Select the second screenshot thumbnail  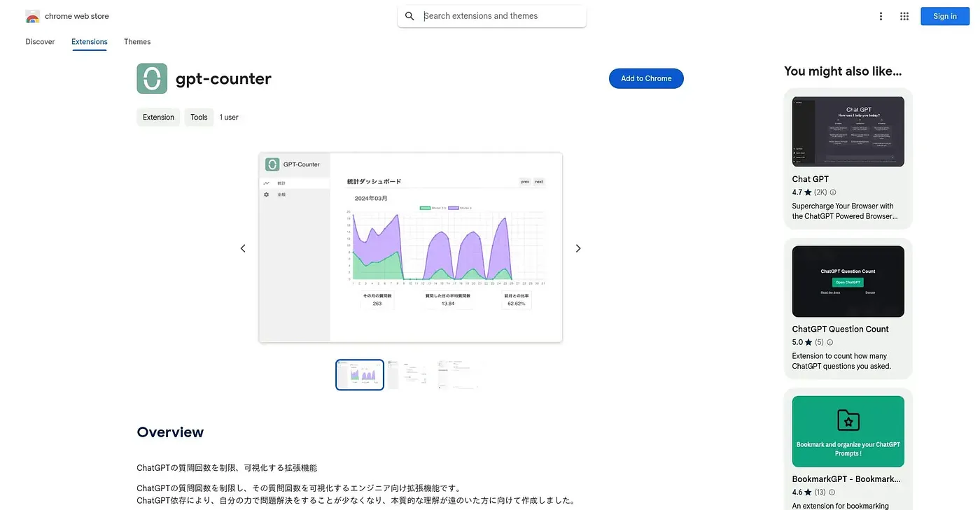click(409, 375)
